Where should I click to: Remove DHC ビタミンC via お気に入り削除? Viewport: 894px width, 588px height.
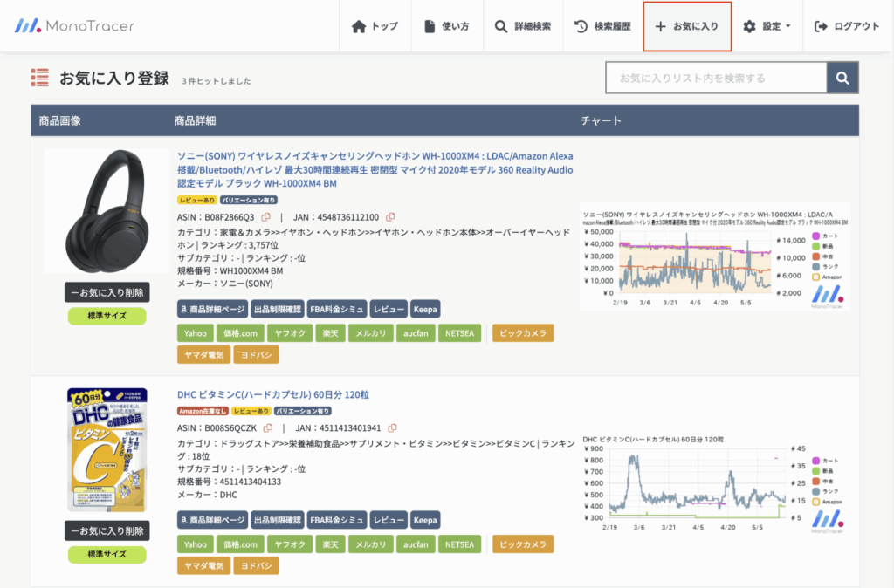[x=107, y=530]
